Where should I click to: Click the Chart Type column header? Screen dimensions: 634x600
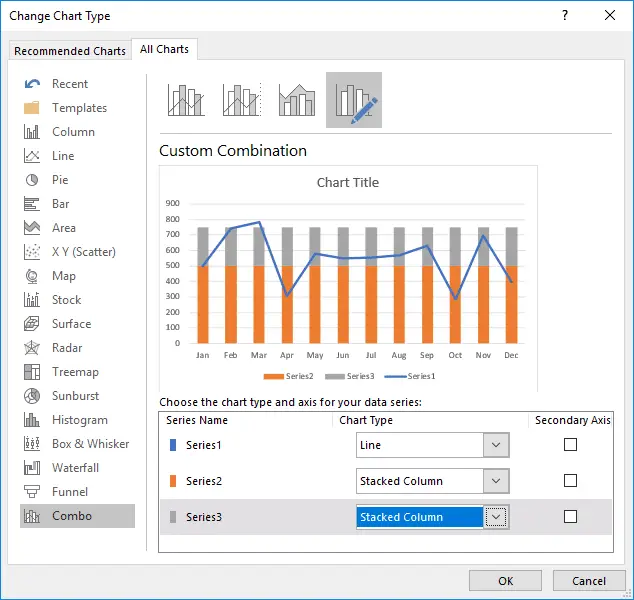[366, 420]
